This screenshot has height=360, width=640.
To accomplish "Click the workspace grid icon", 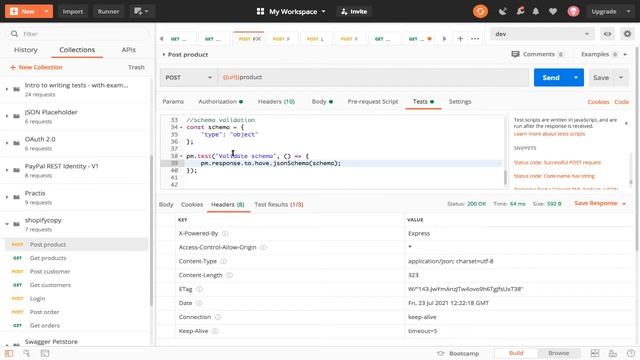I will [260, 11].
